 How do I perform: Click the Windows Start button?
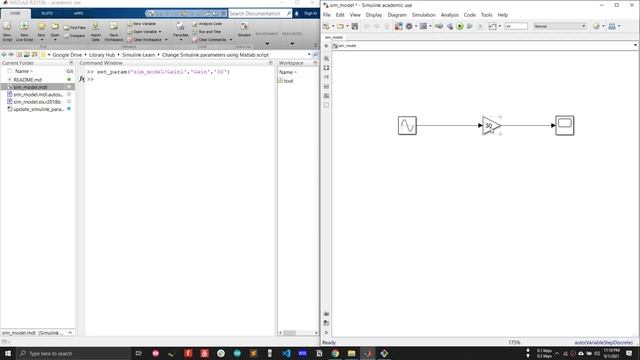[x=7, y=353]
